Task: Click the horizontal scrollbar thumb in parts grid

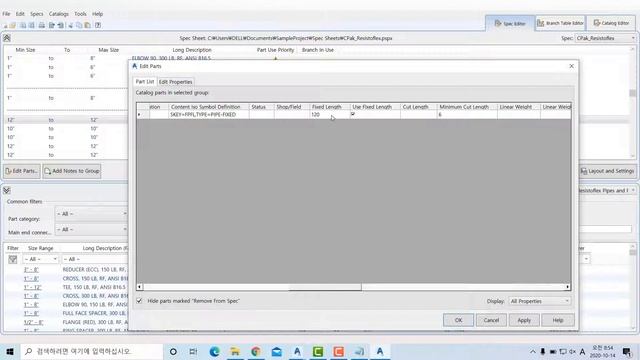Action: click(325, 287)
